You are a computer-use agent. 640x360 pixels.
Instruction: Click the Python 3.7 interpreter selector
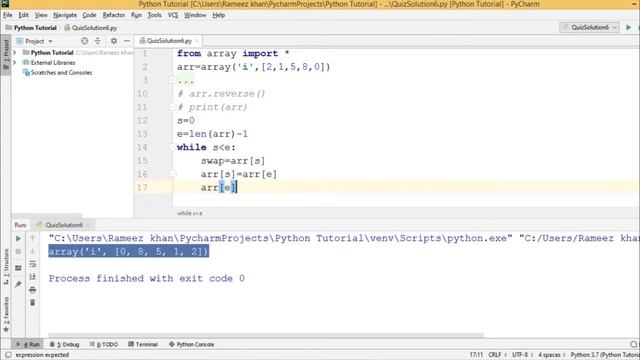tap(604, 355)
